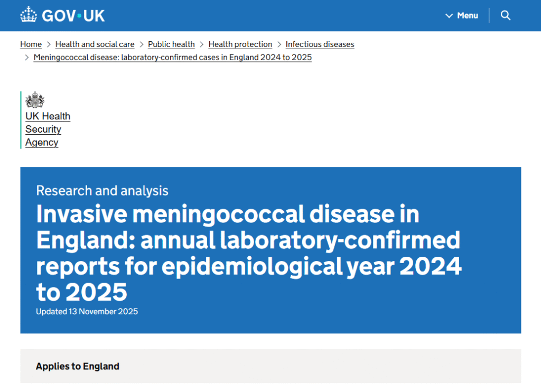Open the Infectious diseases breadcrumb link
The width and height of the screenshot is (541, 392).
tap(320, 44)
